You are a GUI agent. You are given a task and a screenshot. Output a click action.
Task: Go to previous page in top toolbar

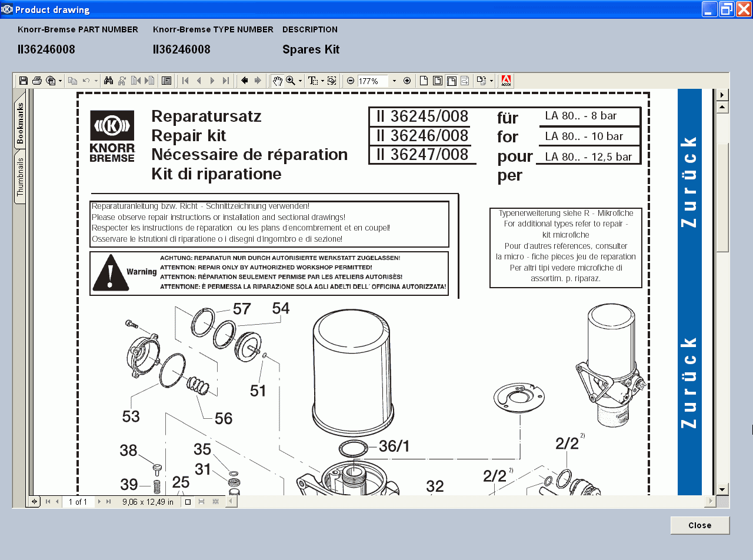point(199,81)
